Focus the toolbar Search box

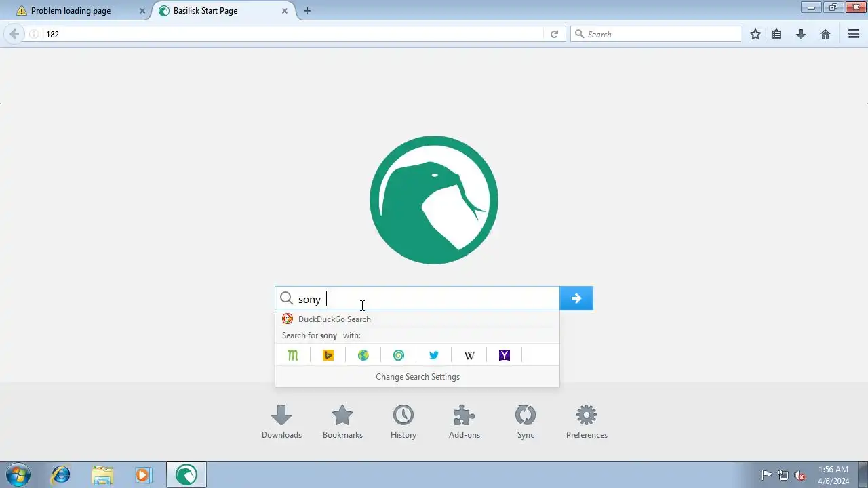(x=656, y=34)
